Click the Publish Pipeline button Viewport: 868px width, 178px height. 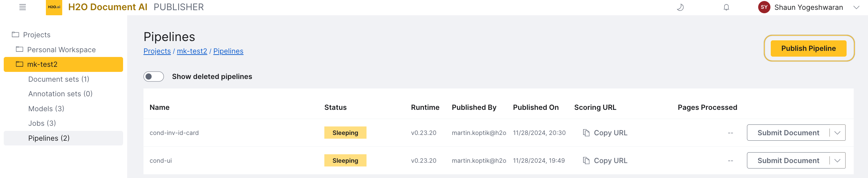[x=809, y=48]
